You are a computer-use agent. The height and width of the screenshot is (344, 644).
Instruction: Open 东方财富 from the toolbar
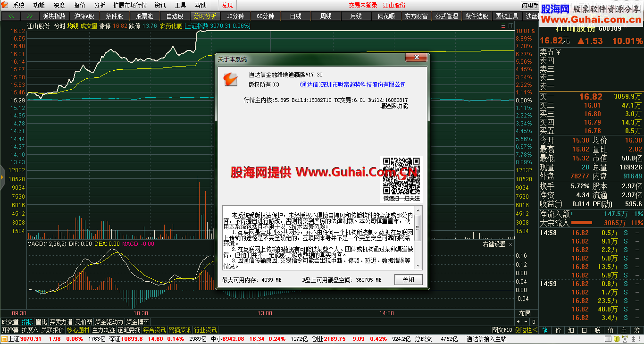(x=416, y=16)
